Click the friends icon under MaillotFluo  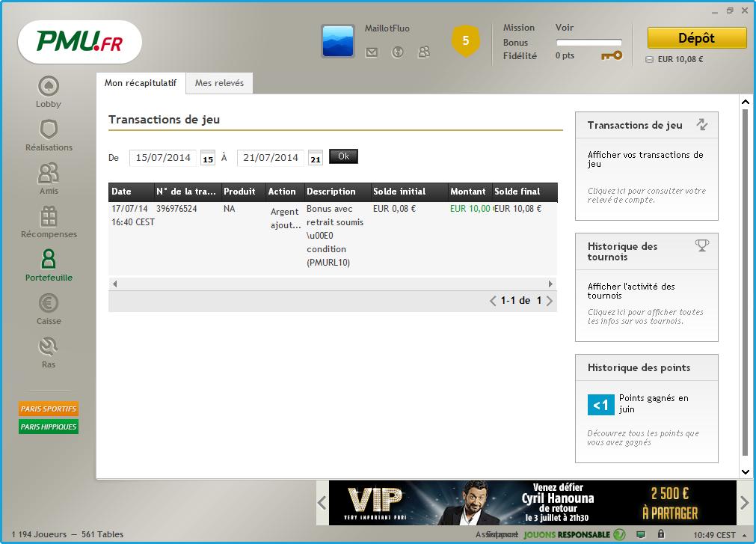click(424, 52)
